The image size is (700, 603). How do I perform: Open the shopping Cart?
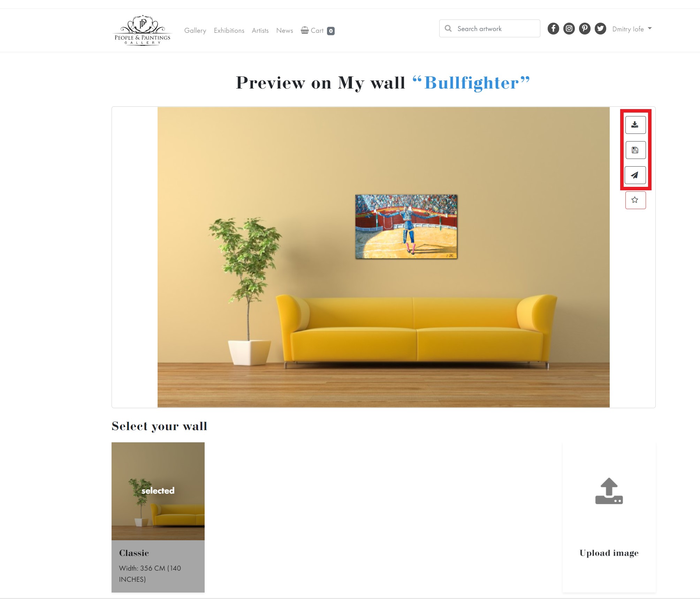pyautogui.click(x=318, y=31)
